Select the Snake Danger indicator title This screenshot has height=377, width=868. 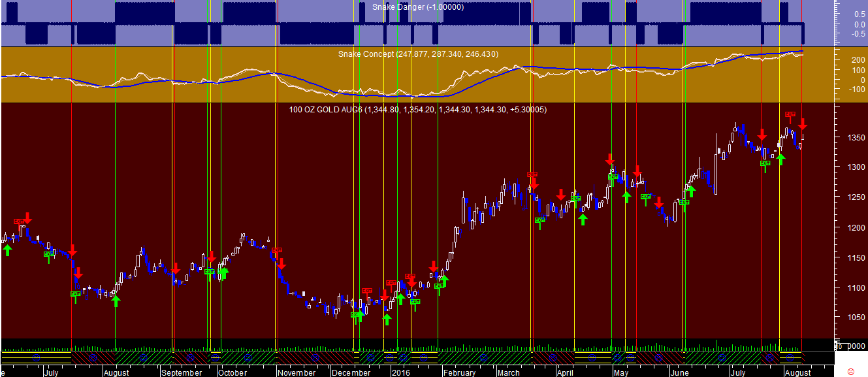coord(418,7)
